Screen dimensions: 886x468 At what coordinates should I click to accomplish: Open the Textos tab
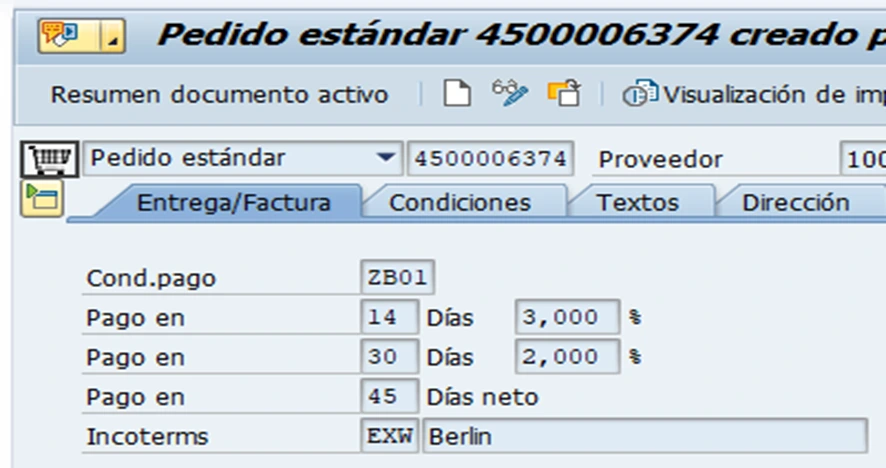point(638,202)
